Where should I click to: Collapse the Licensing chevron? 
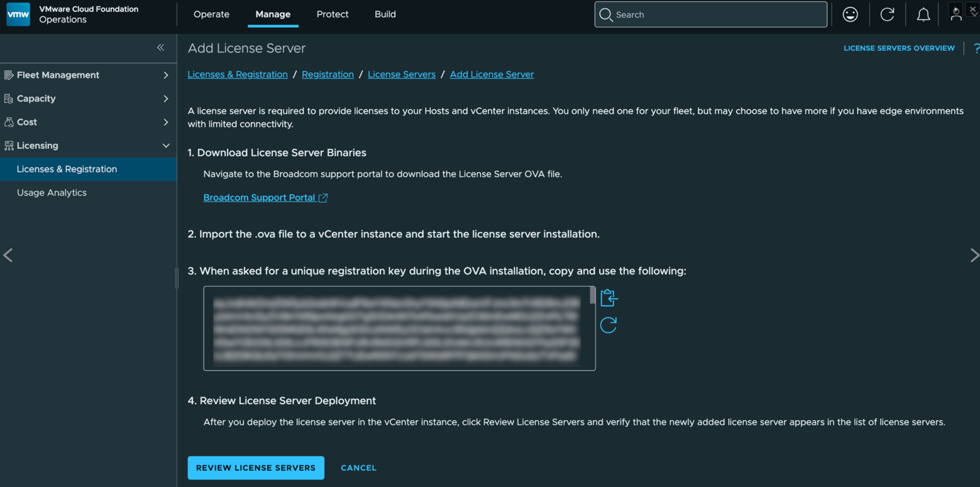coord(166,146)
